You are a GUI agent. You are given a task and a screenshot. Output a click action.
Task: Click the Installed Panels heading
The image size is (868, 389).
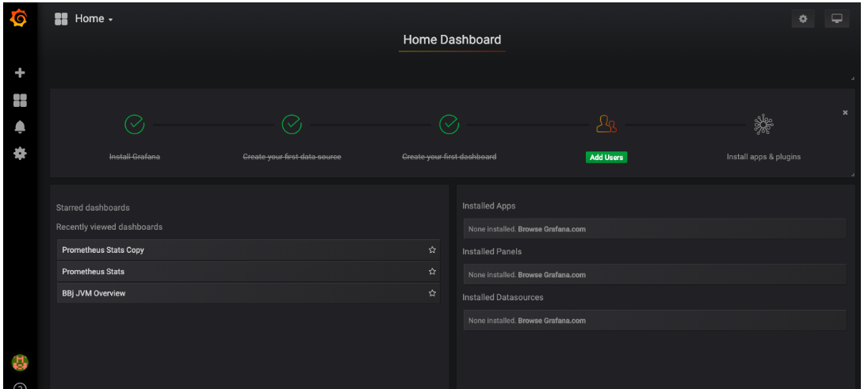pos(492,252)
